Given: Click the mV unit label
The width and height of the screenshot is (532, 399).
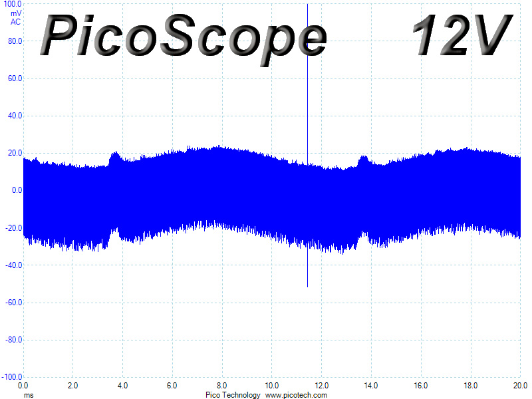Looking at the screenshot, I should [16, 13].
